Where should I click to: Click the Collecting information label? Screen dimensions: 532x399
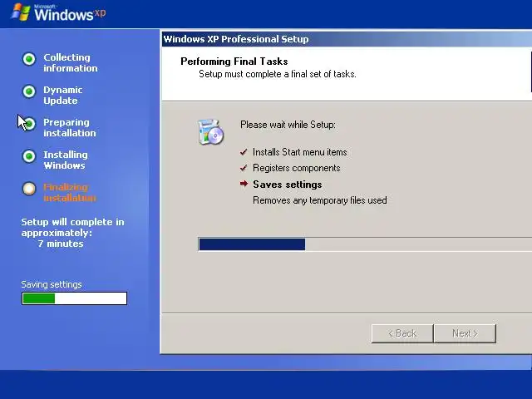tap(71, 63)
